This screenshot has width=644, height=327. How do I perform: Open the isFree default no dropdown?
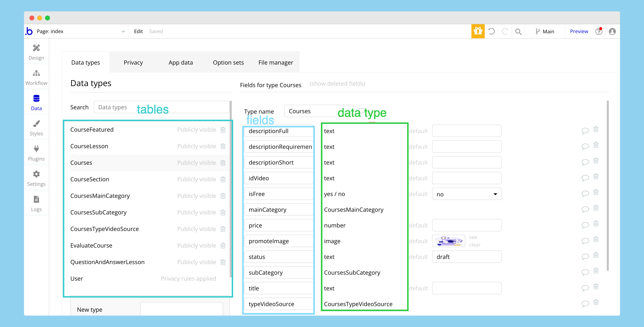(466, 194)
